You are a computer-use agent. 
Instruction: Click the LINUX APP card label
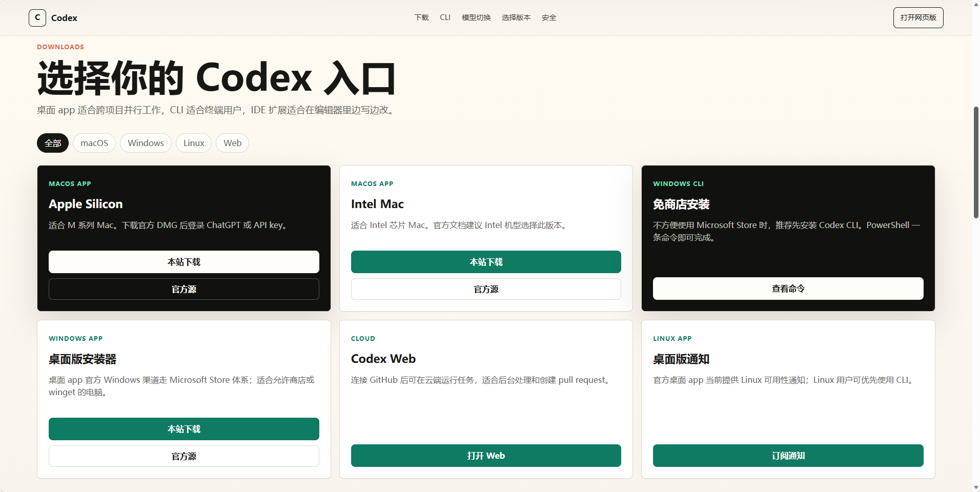(x=672, y=338)
